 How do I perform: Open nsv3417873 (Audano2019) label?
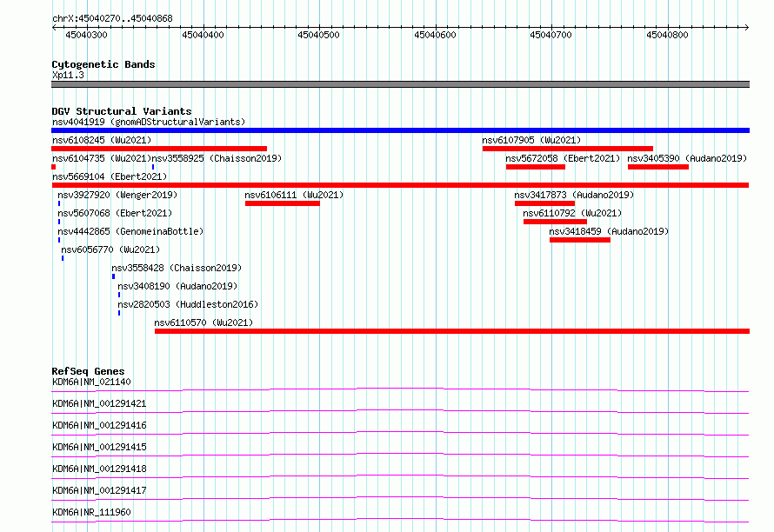(x=574, y=195)
